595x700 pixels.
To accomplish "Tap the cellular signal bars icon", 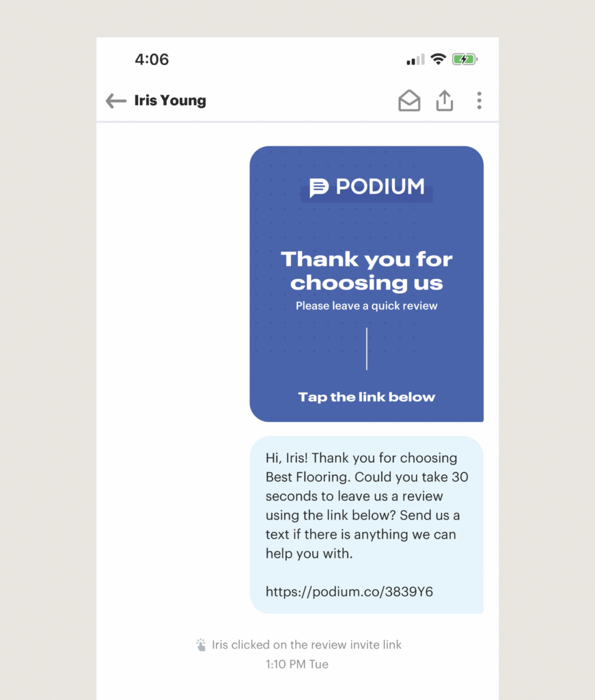I will 415,59.
